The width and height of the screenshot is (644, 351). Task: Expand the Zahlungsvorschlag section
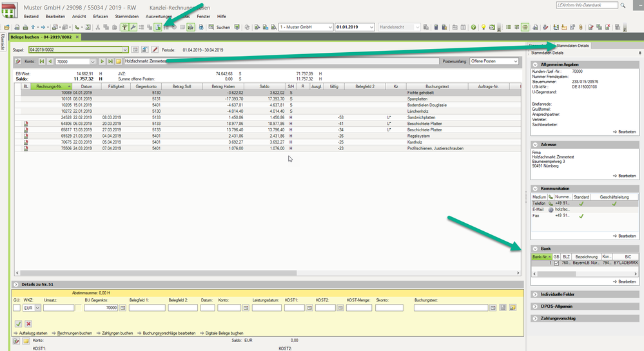(x=535, y=318)
